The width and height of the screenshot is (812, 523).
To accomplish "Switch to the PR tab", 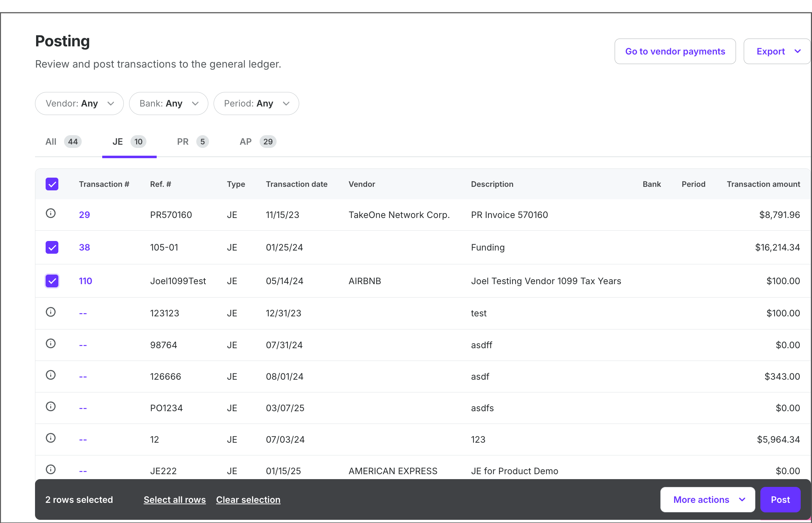I will (x=193, y=142).
